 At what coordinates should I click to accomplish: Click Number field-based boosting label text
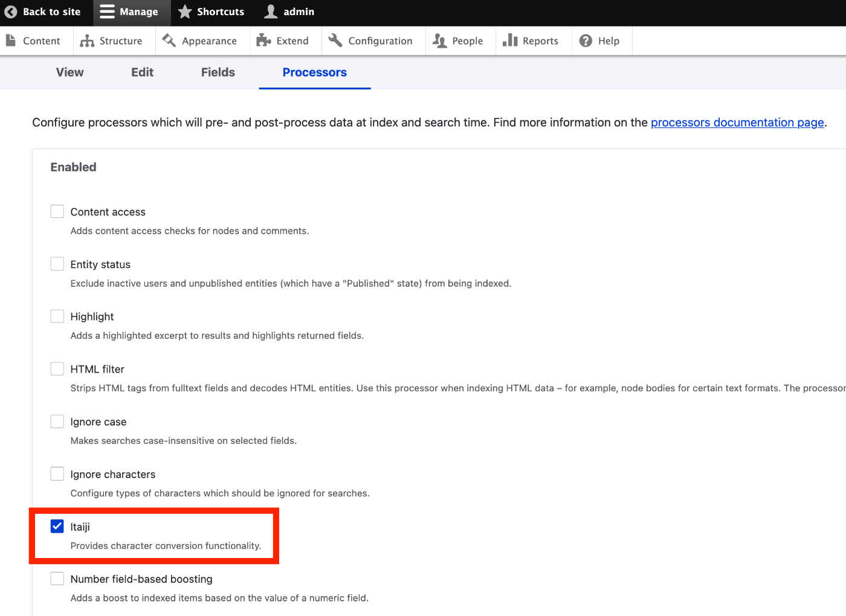141,579
